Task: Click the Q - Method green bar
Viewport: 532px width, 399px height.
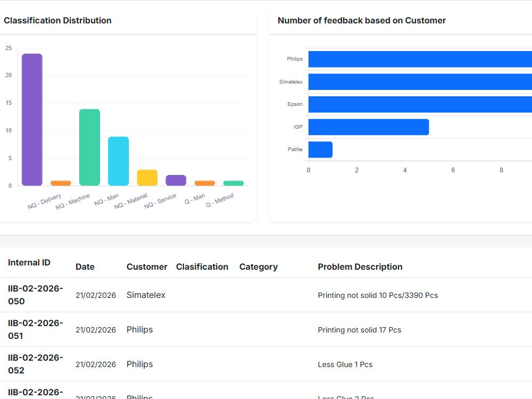Action: pos(234,183)
